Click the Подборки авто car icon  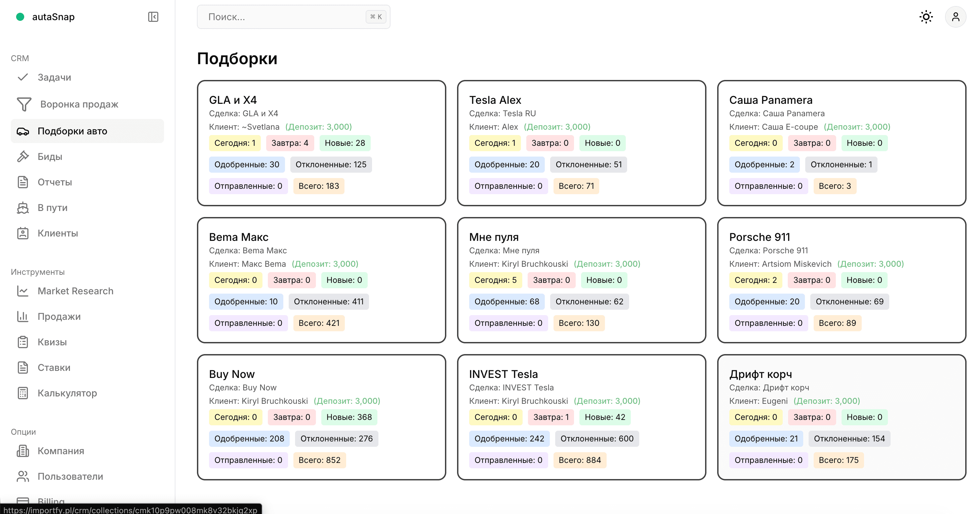(x=23, y=131)
